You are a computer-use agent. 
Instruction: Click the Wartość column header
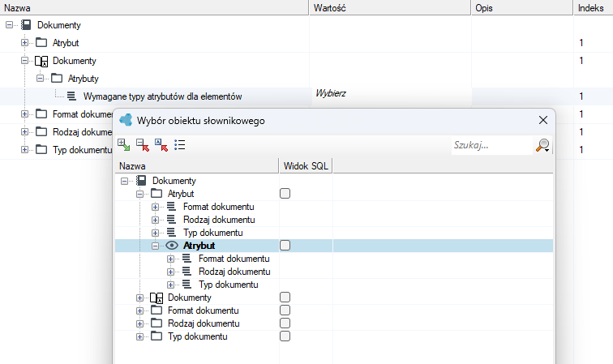pyautogui.click(x=390, y=8)
